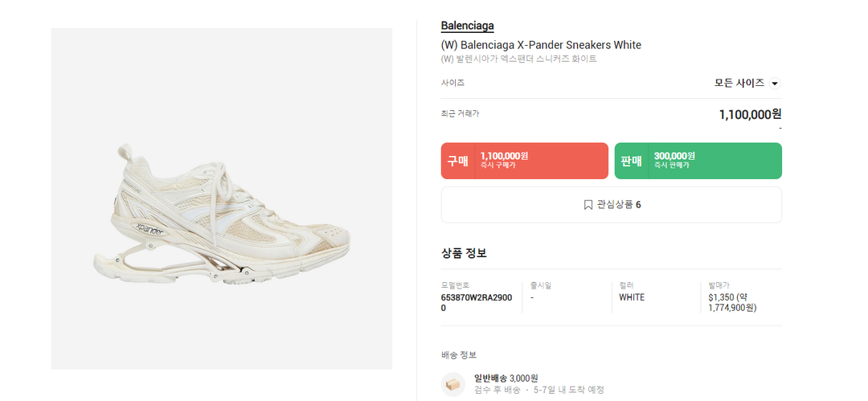Open the 모든 사이즈 size selector

pos(739,83)
